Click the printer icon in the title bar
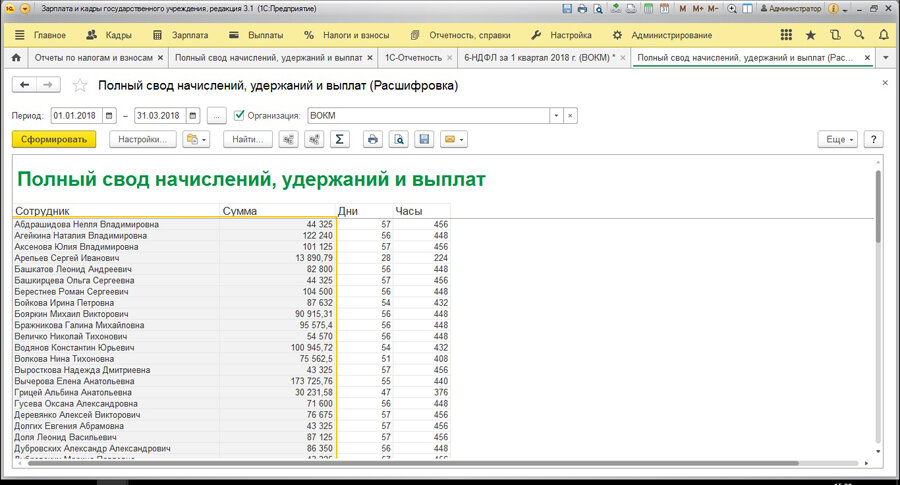900x485 pixels. [x=582, y=9]
